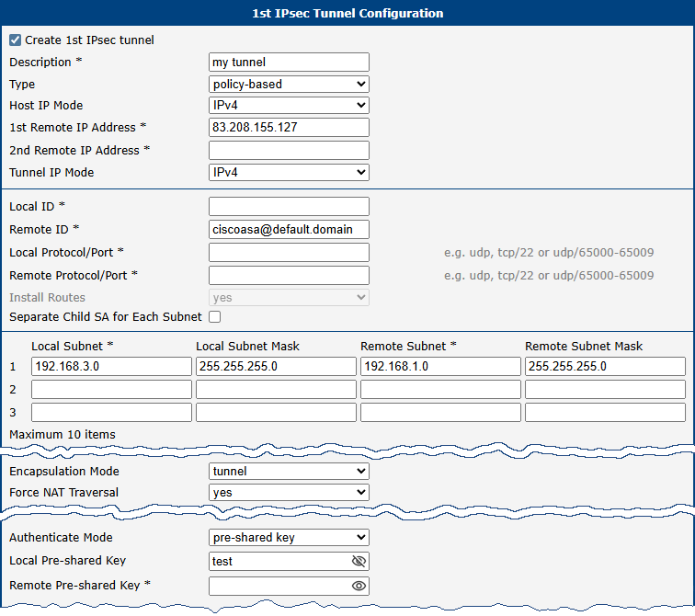695x616 pixels.
Task: Click row 2 Local Subnet Mask field
Action: 276,390
